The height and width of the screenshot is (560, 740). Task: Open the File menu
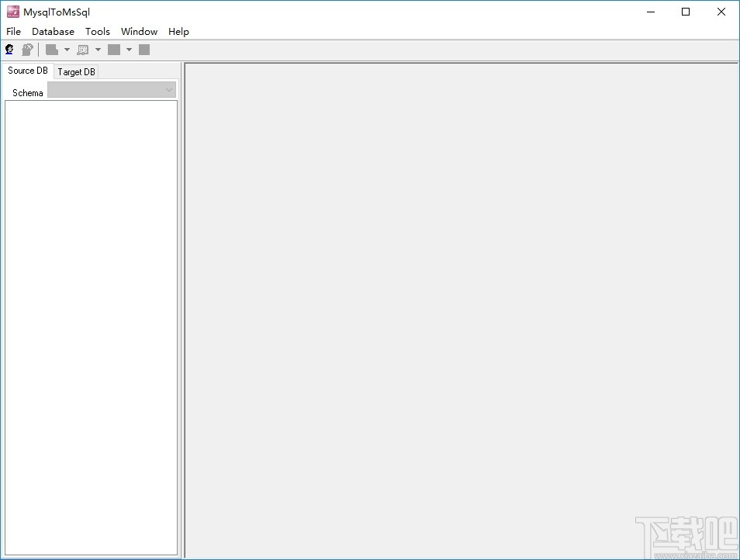(x=13, y=31)
